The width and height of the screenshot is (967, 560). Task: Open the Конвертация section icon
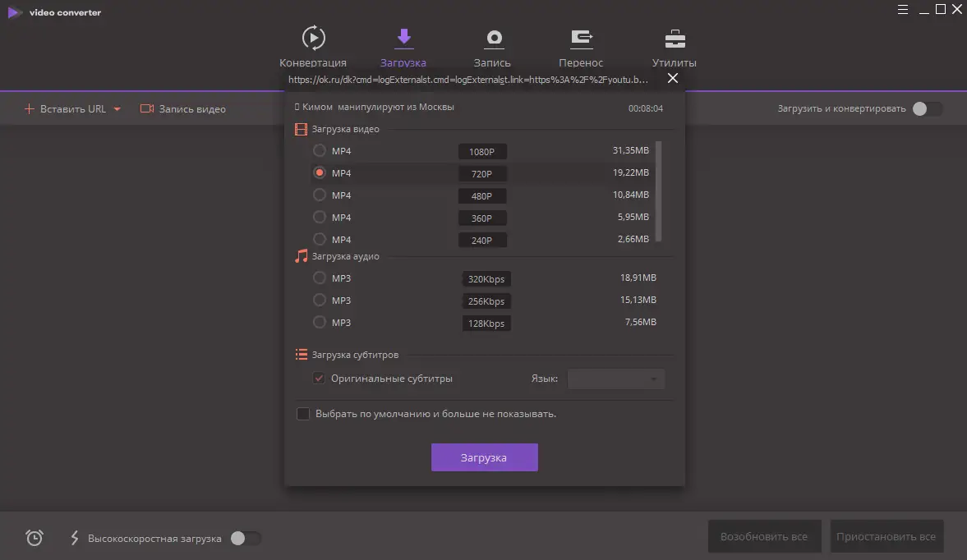(313, 39)
